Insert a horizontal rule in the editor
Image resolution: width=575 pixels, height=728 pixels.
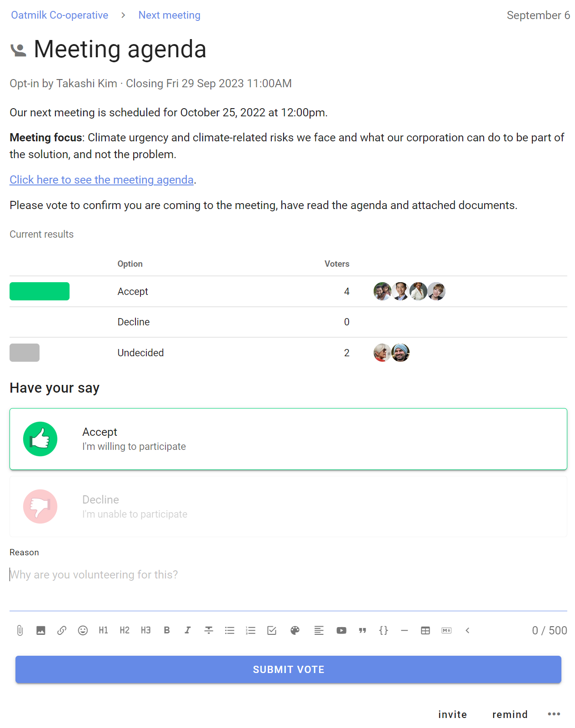[405, 630]
